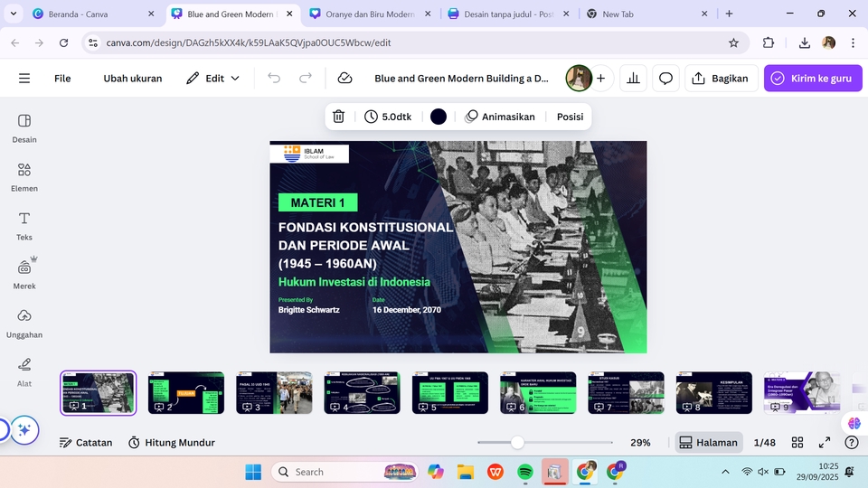Open the 1/48 page counter
Viewport: 868px width, 488px height.
(765, 442)
